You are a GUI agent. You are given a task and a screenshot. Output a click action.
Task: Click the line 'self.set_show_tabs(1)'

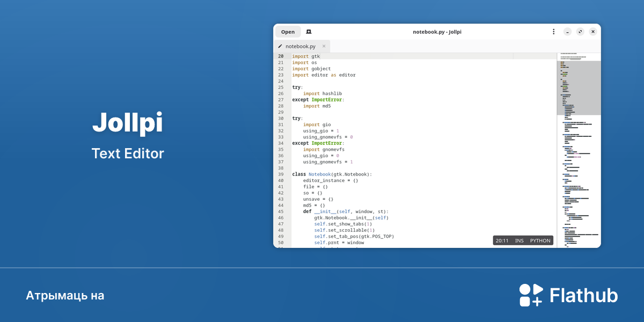pyautogui.click(x=343, y=224)
